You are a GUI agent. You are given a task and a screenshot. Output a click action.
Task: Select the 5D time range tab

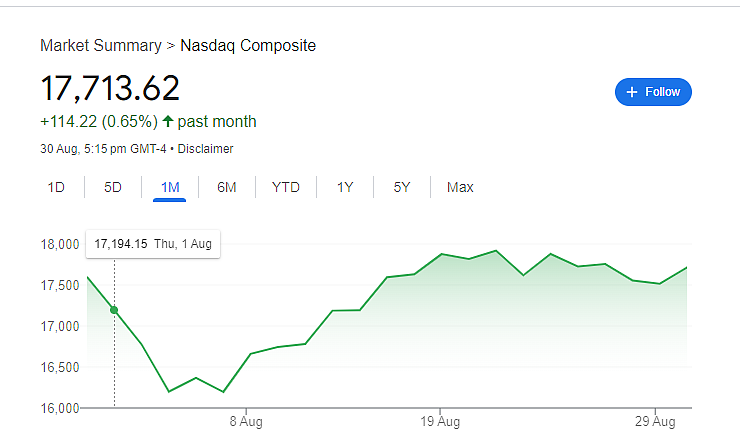click(x=113, y=187)
